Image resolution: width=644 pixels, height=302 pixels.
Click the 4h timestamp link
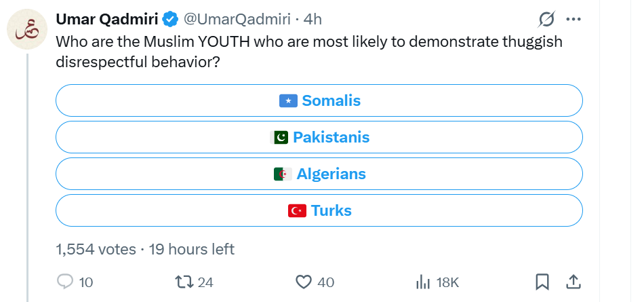(x=312, y=19)
